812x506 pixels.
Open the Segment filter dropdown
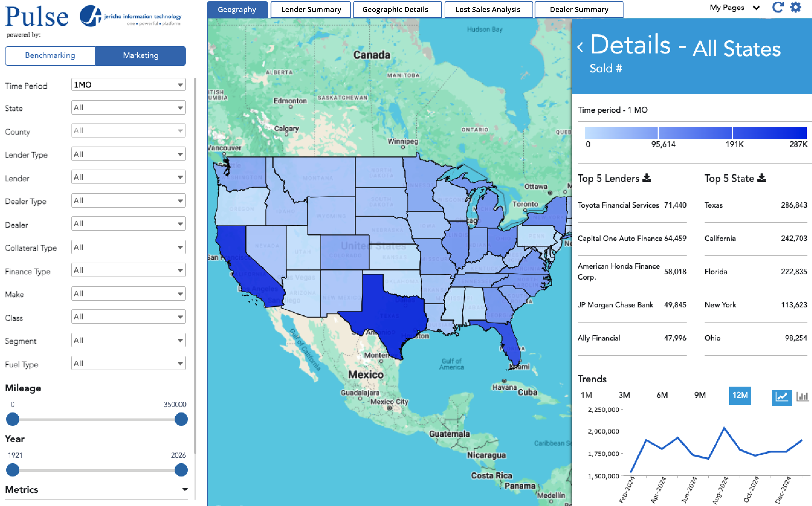[129, 340]
